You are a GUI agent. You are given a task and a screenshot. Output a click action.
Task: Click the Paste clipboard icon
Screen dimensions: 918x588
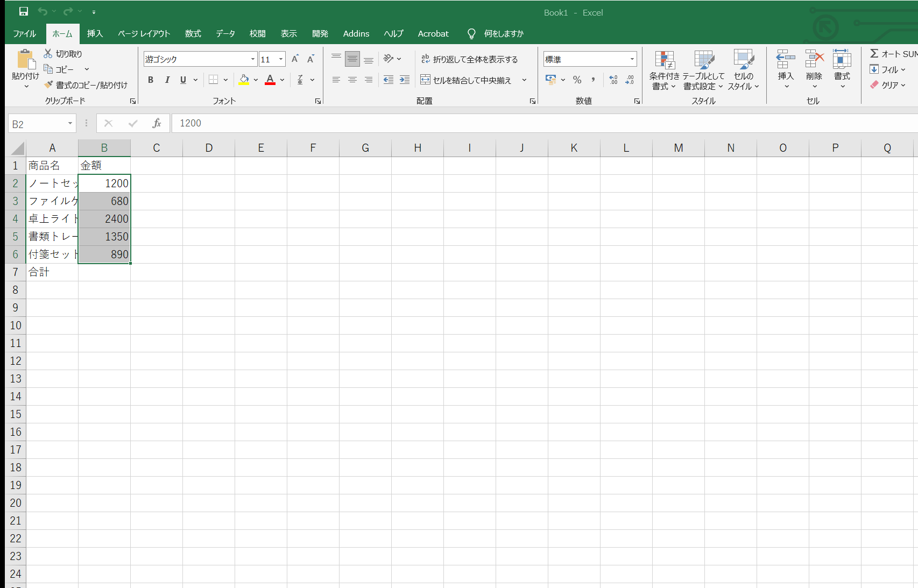click(x=25, y=59)
